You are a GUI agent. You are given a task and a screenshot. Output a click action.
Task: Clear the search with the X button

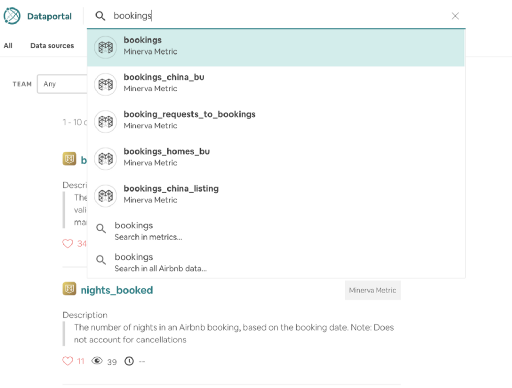[455, 16]
